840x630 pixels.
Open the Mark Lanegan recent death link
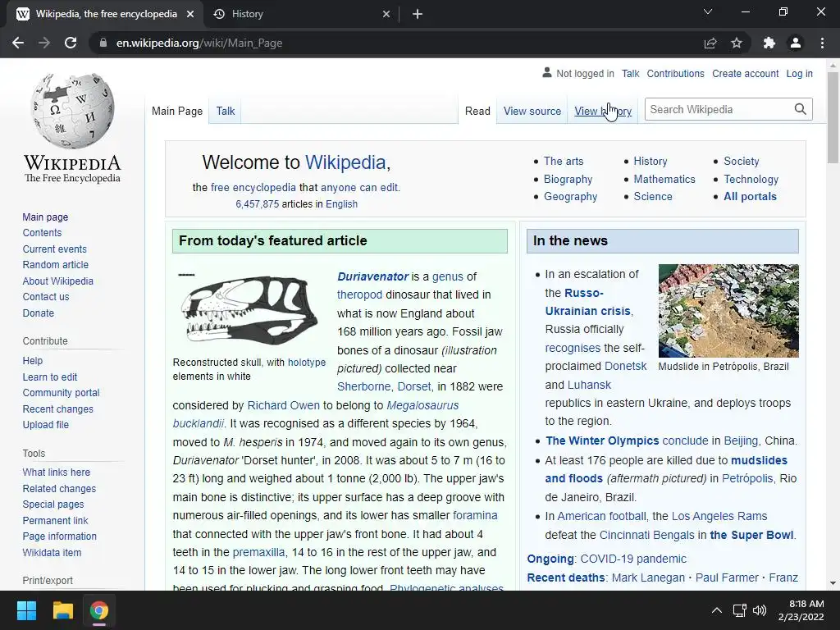pos(648,577)
